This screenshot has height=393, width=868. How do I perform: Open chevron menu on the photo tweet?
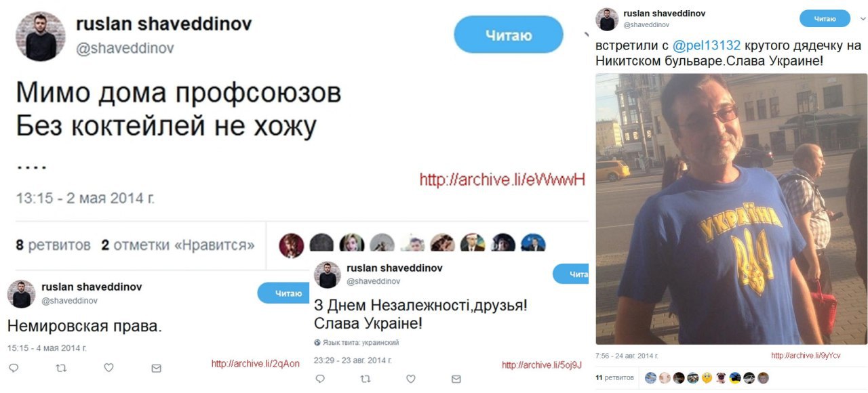pos(863,19)
